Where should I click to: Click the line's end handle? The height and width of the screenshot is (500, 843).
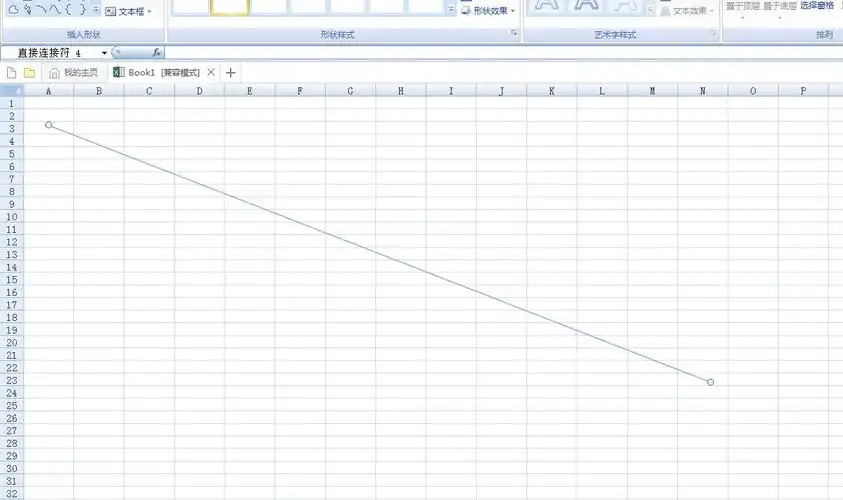point(710,382)
